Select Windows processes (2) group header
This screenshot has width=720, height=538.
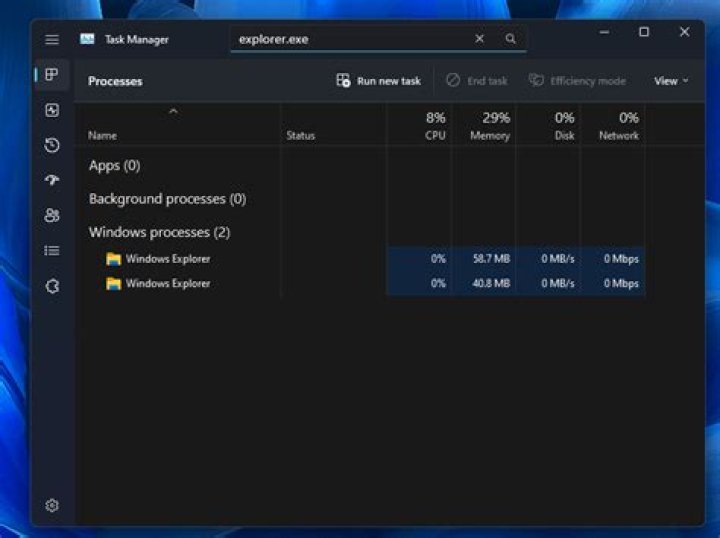point(159,232)
